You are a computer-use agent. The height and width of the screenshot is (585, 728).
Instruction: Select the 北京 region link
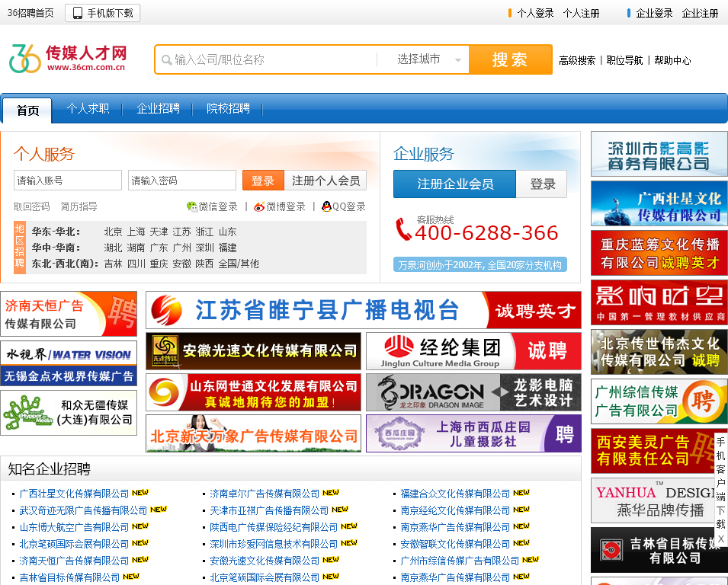[x=114, y=232]
